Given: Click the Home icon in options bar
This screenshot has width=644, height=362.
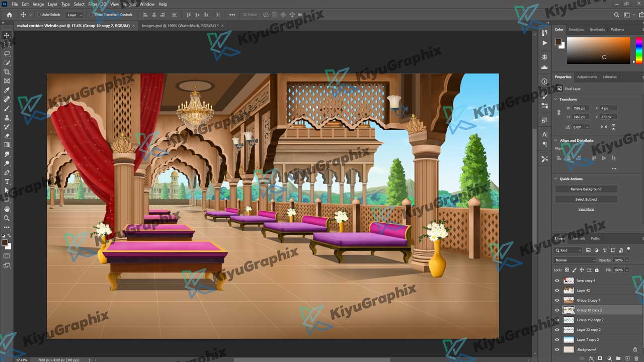Looking at the screenshot, I should tap(9, 15).
